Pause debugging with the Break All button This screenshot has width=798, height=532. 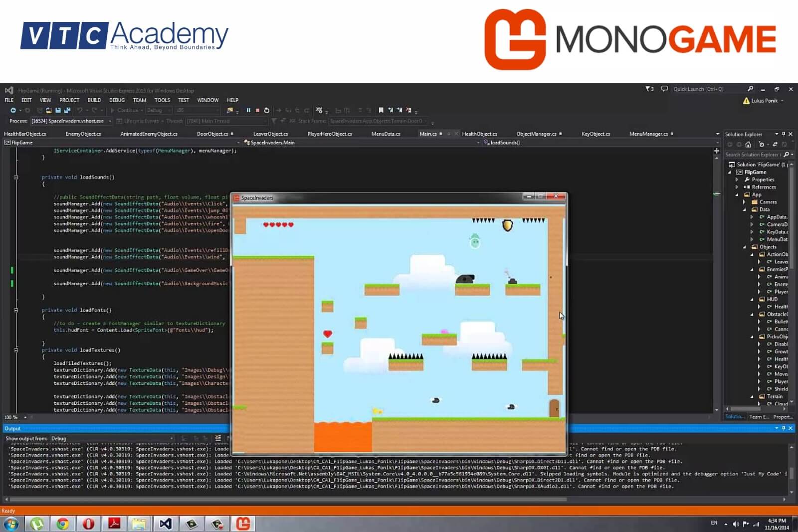[x=248, y=110]
